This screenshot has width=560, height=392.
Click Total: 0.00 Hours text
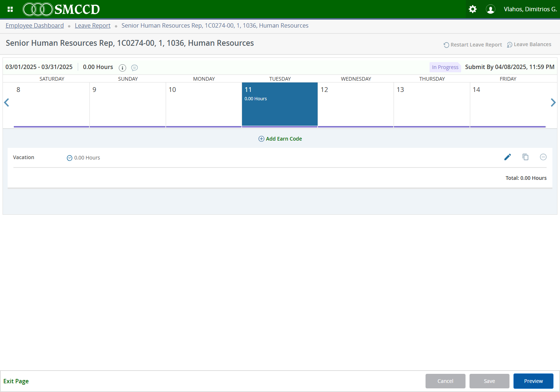tap(526, 178)
